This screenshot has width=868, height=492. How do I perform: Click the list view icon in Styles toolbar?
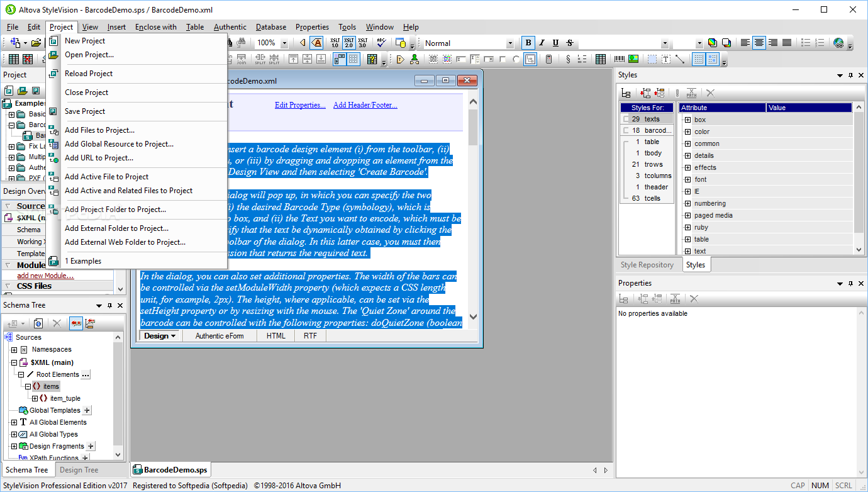626,92
